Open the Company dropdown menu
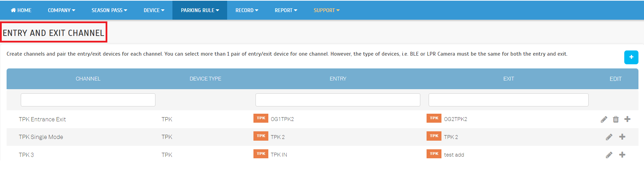The height and width of the screenshot is (169, 644). click(62, 10)
